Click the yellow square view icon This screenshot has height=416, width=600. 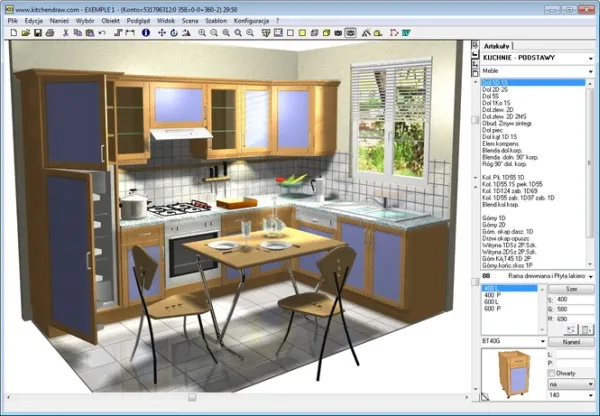pyautogui.click(x=302, y=33)
